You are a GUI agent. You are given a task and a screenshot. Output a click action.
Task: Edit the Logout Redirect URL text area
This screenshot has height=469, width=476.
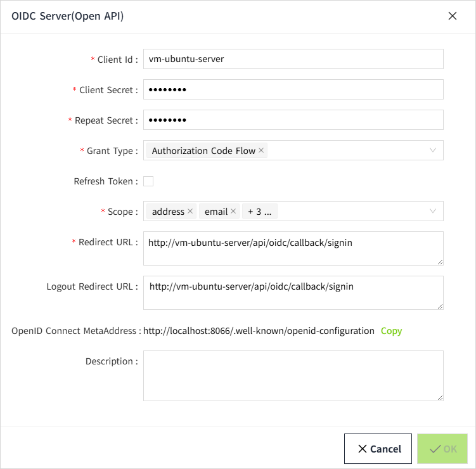click(x=293, y=293)
